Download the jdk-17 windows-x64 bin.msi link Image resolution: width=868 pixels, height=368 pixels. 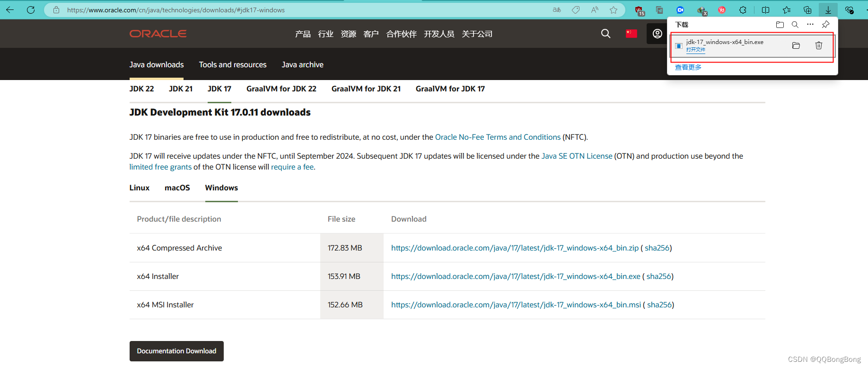click(x=516, y=305)
